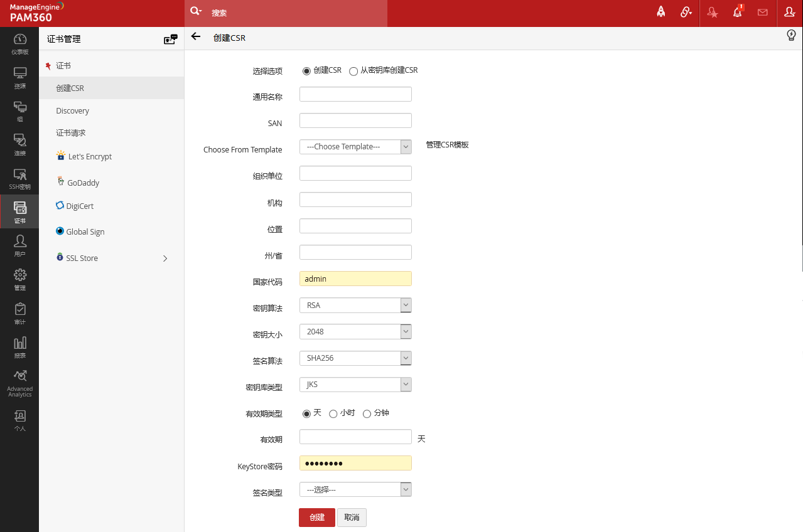Select 小时 as validity type
The height and width of the screenshot is (532, 803).
(333, 413)
